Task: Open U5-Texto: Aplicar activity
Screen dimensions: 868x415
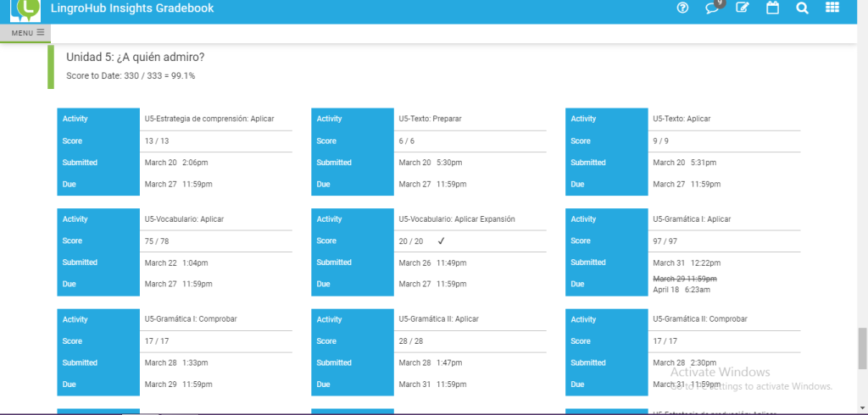Action: pos(682,119)
